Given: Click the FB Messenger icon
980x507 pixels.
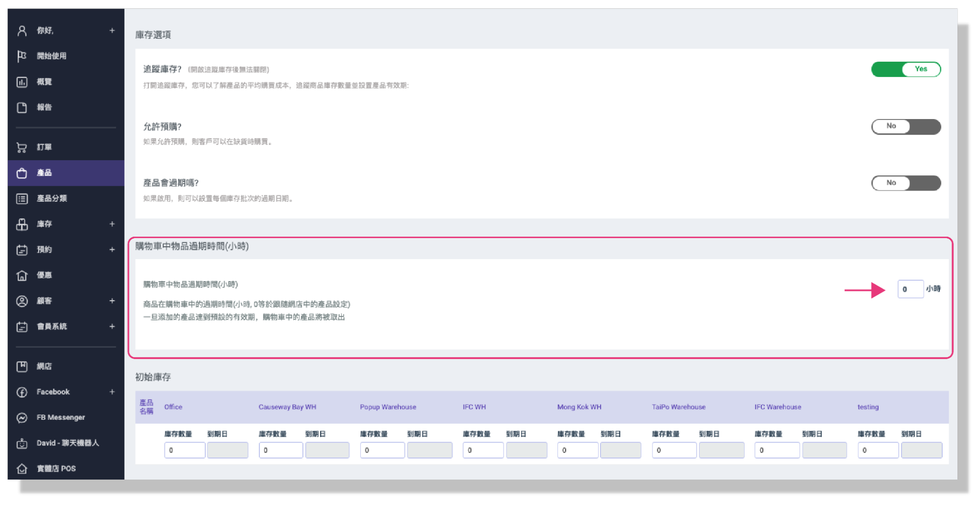Looking at the screenshot, I should coord(22,418).
